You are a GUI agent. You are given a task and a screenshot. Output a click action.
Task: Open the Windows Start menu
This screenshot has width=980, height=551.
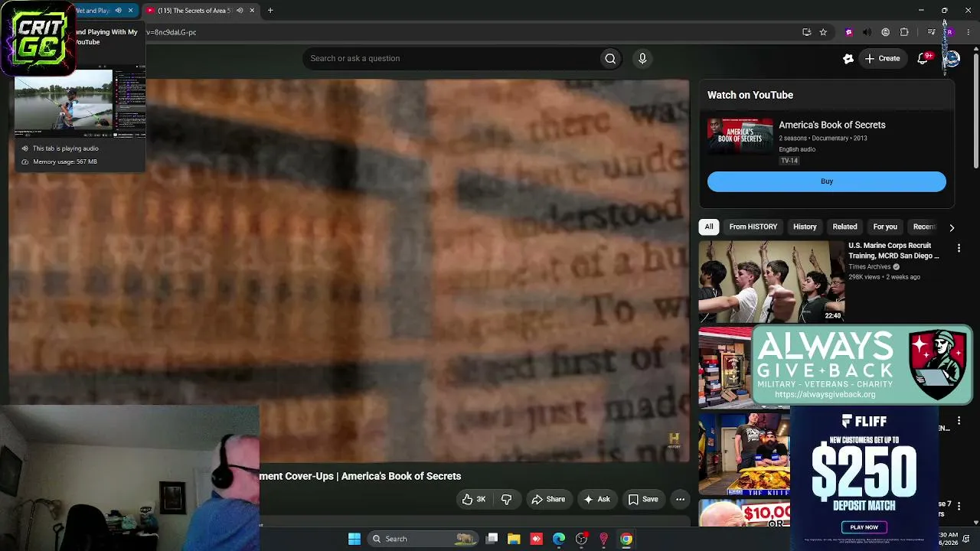[354, 539]
